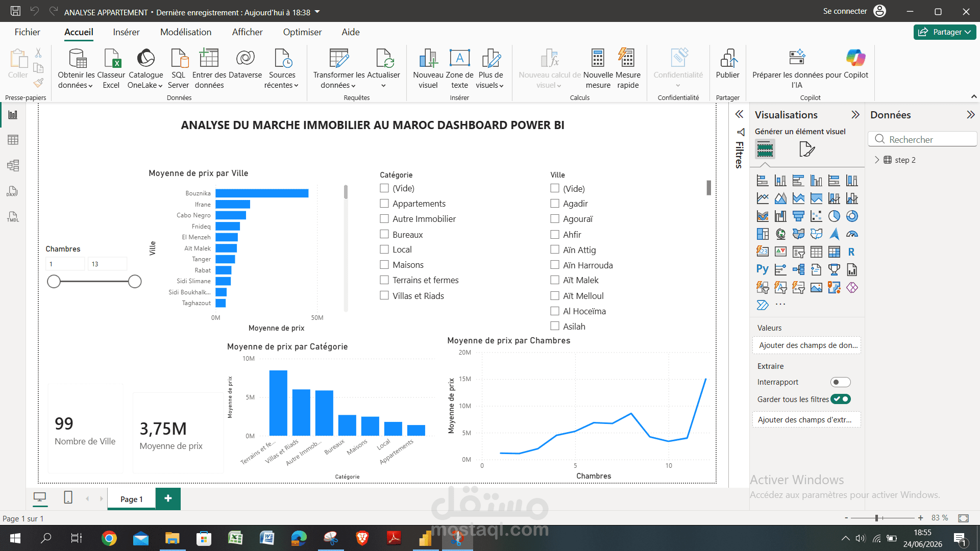Select the donut chart visual icon
The height and width of the screenshot is (551, 980).
click(852, 216)
